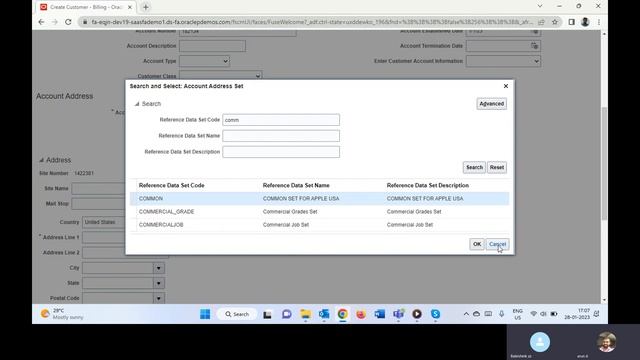Expand the City dropdown arrow
This screenshot has width=640, height=360.
tap(159, 268)
